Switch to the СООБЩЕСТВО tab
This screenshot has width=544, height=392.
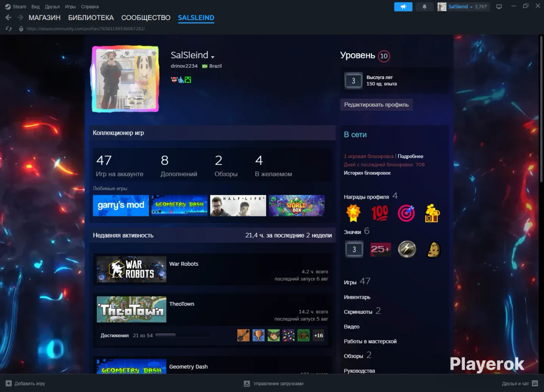tap(146, 18)
